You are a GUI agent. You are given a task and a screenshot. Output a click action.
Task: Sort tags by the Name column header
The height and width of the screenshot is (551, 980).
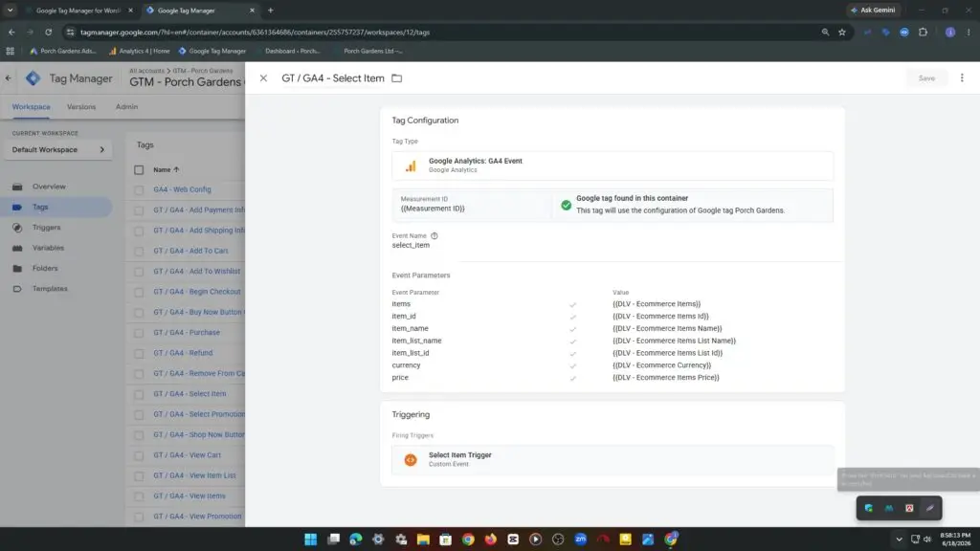[167, 169]
